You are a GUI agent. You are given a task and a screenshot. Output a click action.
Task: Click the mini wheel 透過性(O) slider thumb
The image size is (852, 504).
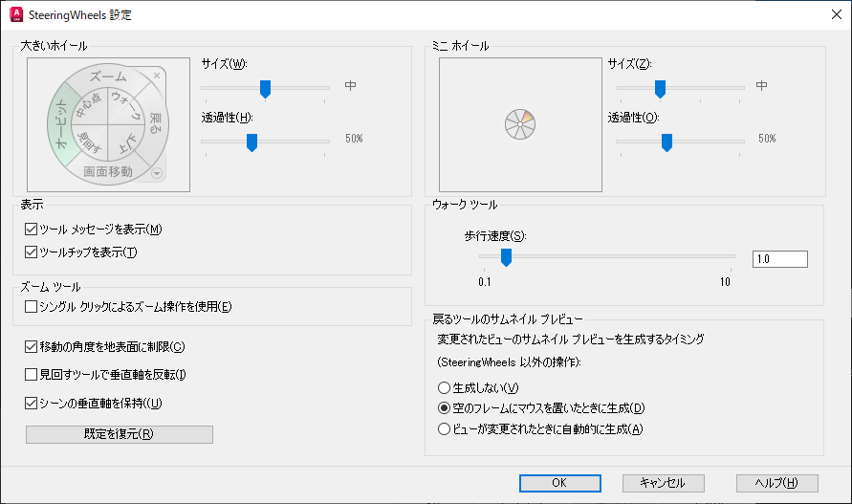tap(666, 143)
